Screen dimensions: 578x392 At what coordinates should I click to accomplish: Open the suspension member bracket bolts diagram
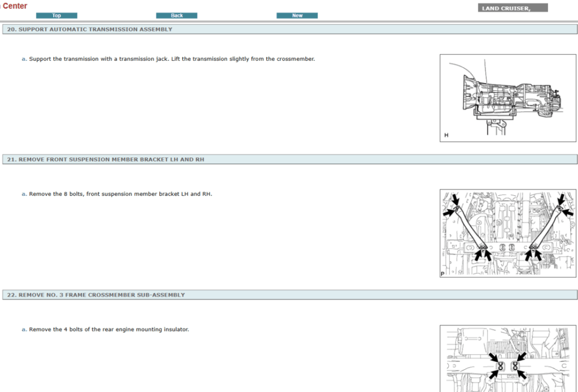pyautogui.click(x=508, y=232)
